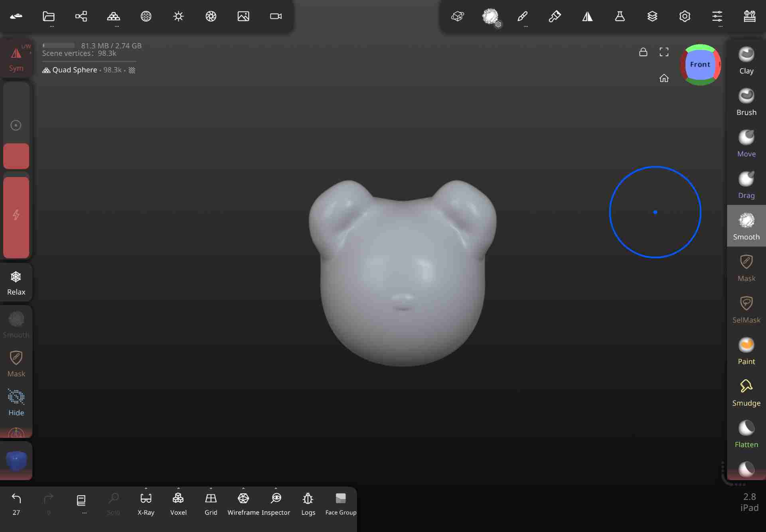This screenshot has height=532, width=766.
Task: Select the Flatten tool
Action: coord(746,434)
